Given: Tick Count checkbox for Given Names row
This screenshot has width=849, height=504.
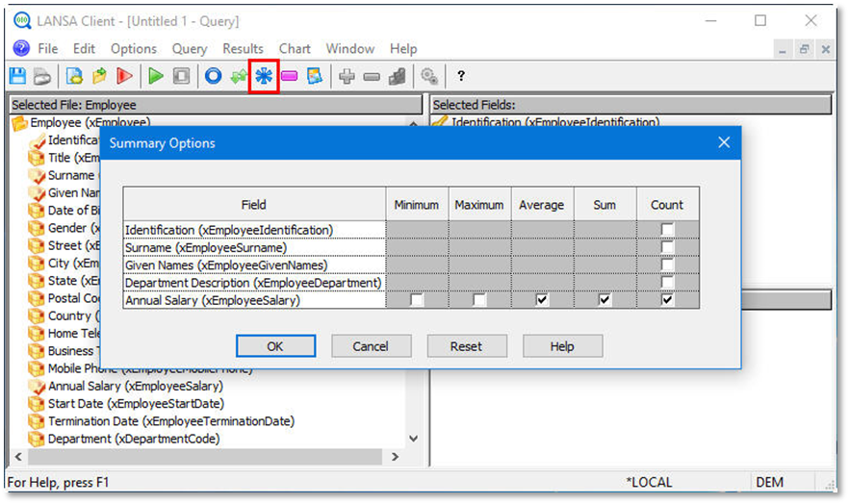Looking at the screenshot, I should click(667, 265).
